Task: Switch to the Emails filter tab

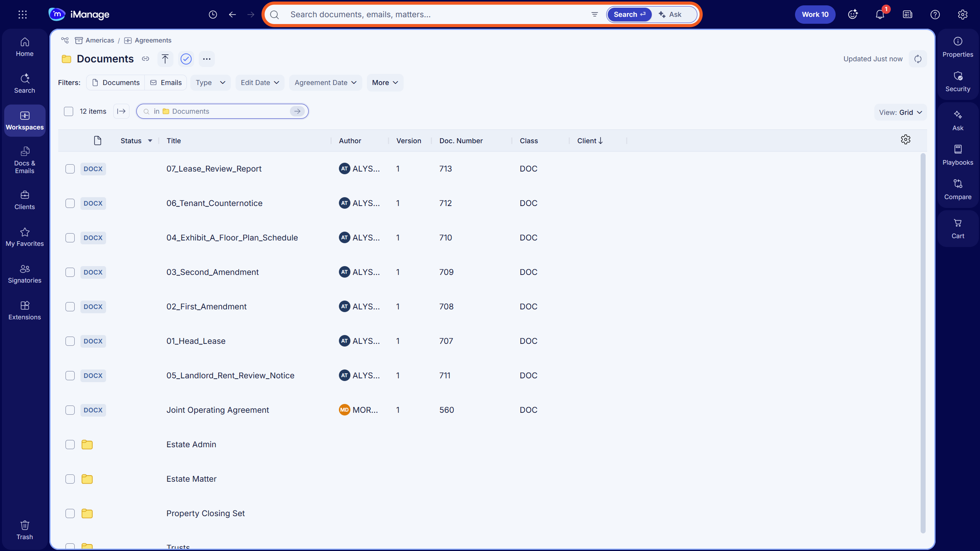Action: (166, 83)
